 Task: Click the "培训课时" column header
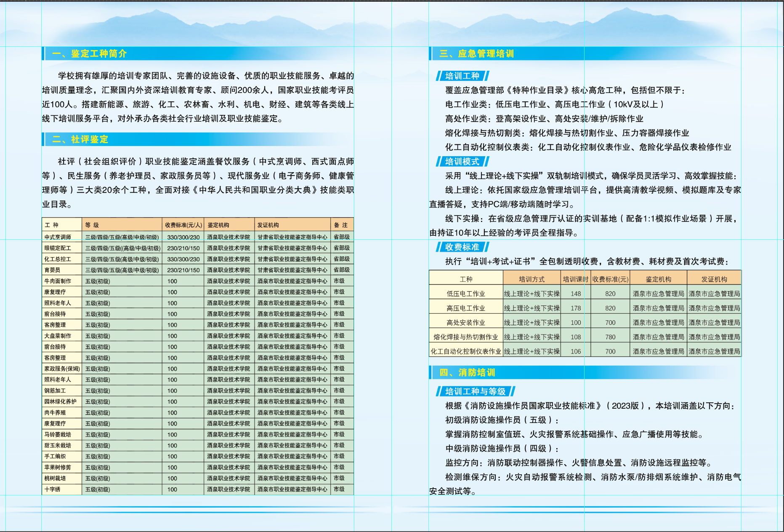point(575,279)
